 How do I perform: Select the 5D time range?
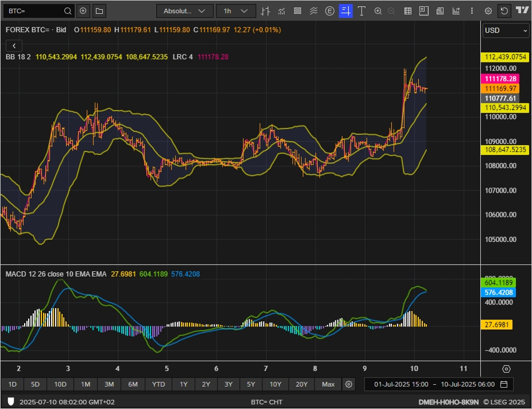click(x=35, y=384)
